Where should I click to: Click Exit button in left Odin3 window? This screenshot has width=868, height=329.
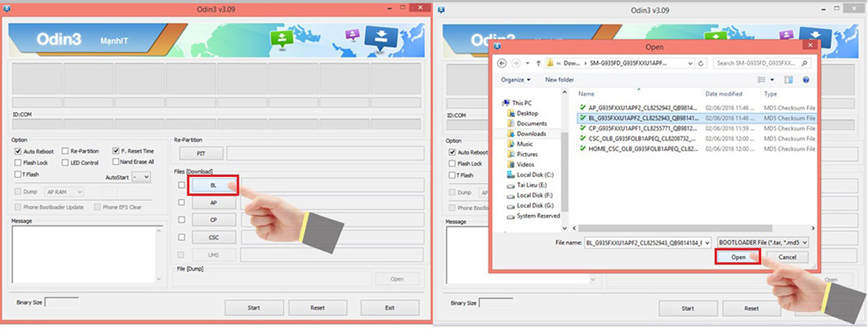pyautogui.click(x=390, y=307)
